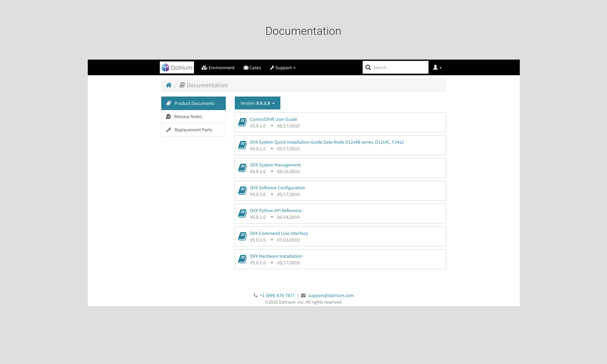Click the support phone number link
This screenshot has height=364, width=607.
tap(277, 296)
